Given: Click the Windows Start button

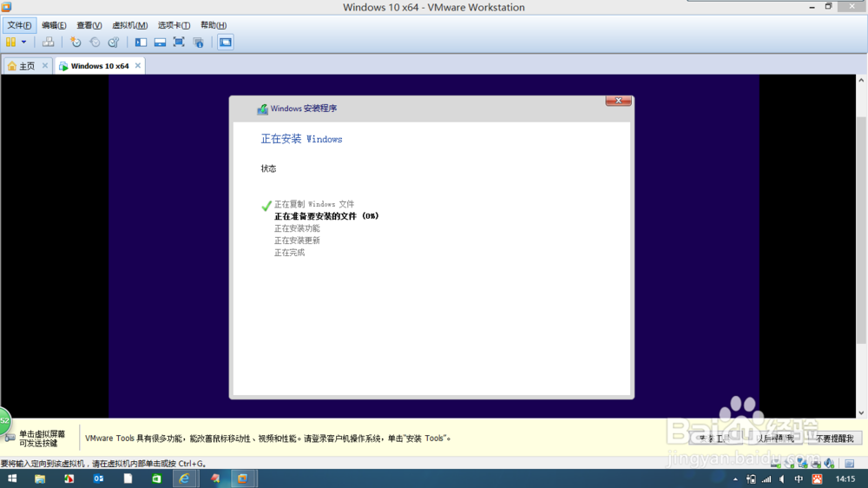Looking at the screenshot, I should click(11, 478).
